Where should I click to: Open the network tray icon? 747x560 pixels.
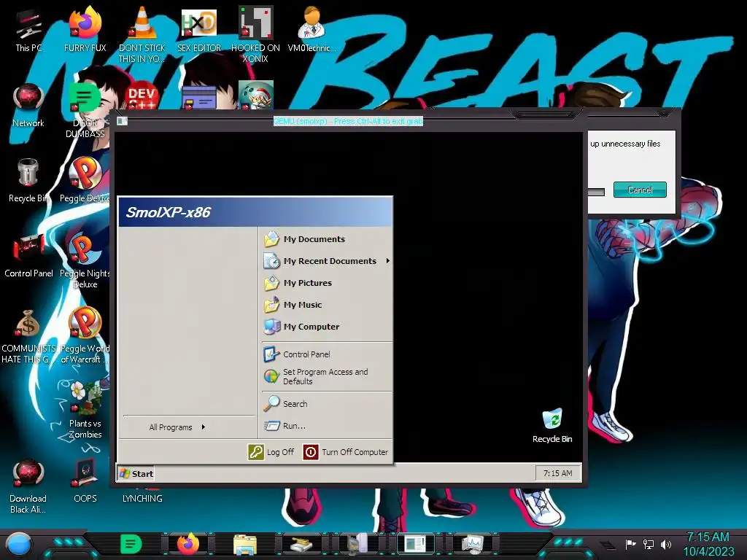[x=649, y=544]
